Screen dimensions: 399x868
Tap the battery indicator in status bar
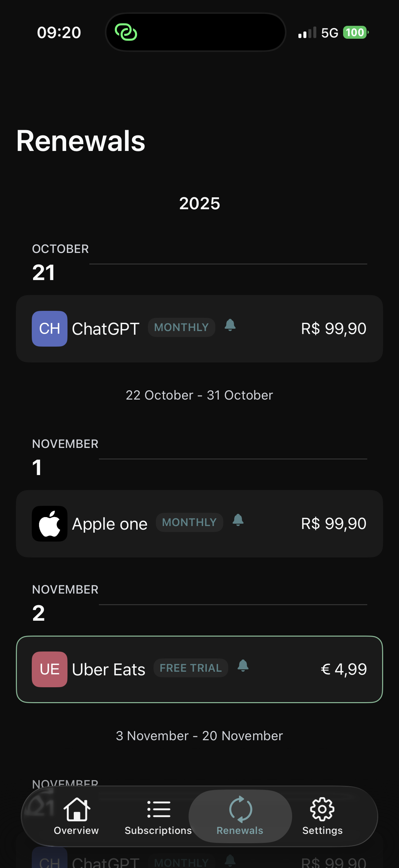(x=355, y=33)
